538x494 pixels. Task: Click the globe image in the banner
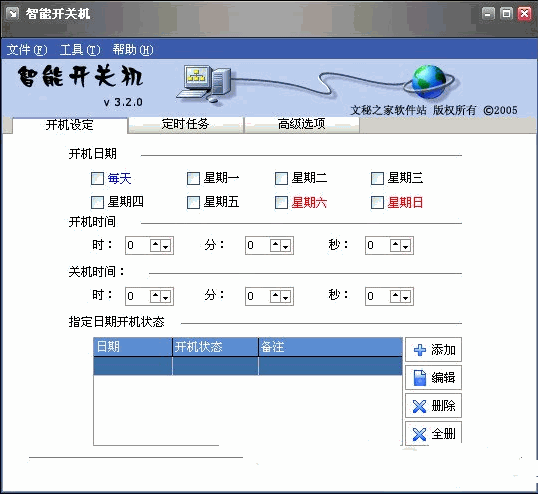tap(429, 82)
